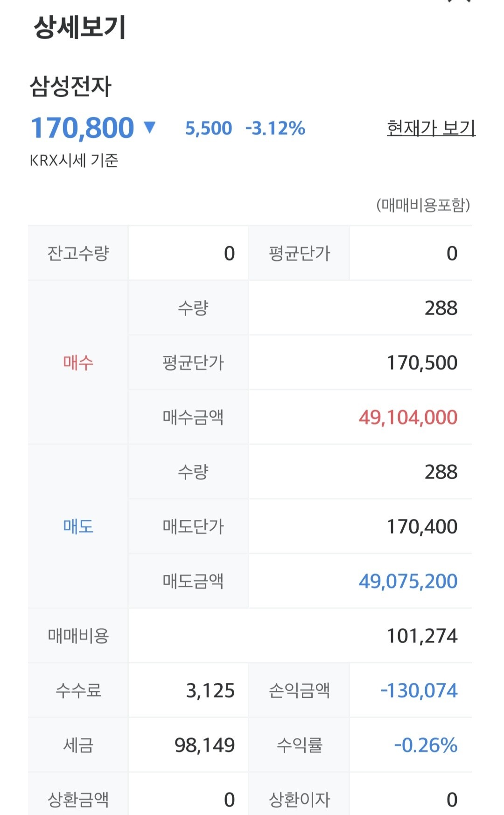Tap the 잔고수량 label cell
Image resolution: width=504 pixels, height=815 pixels.
tap(78, 253)
